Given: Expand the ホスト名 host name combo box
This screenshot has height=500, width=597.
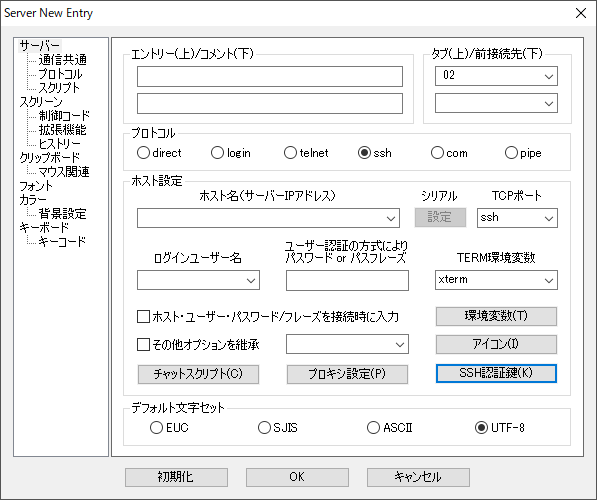Looking at the screenshot, I should coord(268,218).
